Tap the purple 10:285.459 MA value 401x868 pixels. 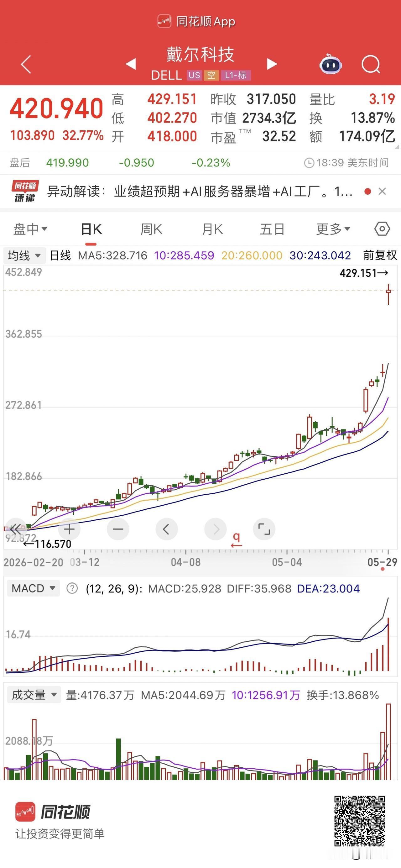tap(184, 255)
